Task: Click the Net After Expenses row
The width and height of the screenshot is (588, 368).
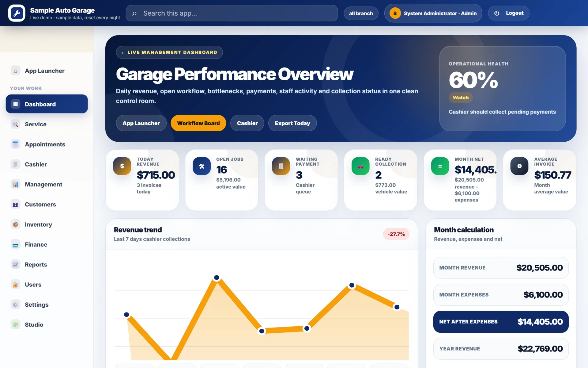Action: point(501,322)
